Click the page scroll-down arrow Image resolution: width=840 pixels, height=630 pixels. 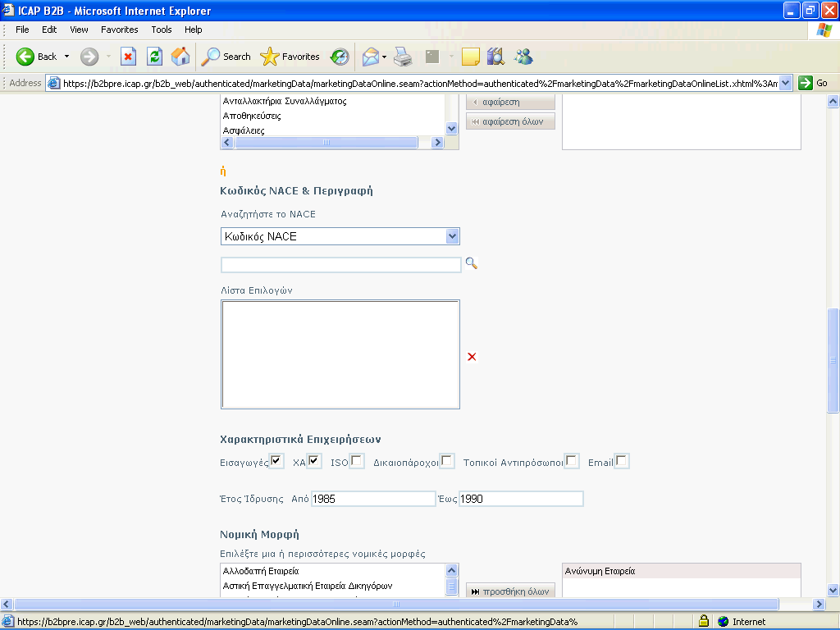click(833, 591)
